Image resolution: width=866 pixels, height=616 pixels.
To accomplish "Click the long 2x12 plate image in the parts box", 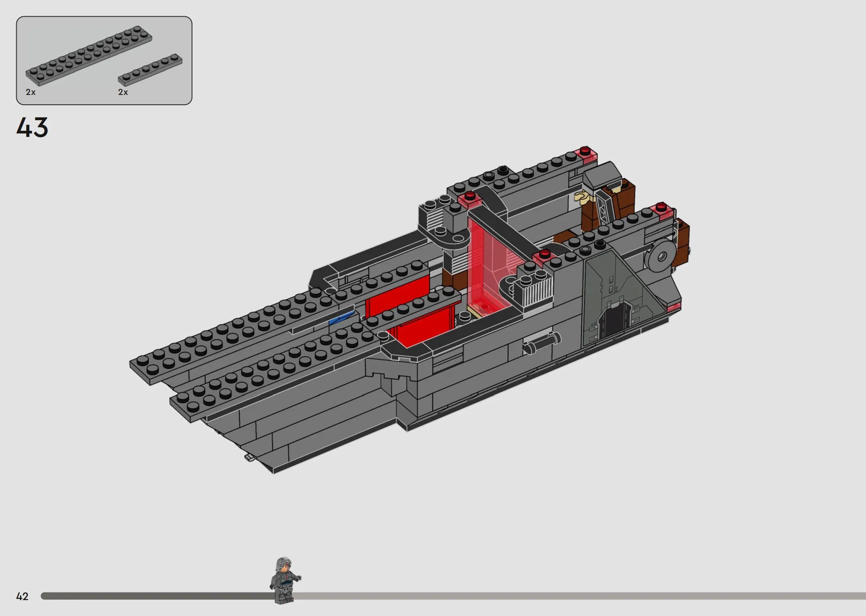I will pyautogui.click(x=89, y=55).
